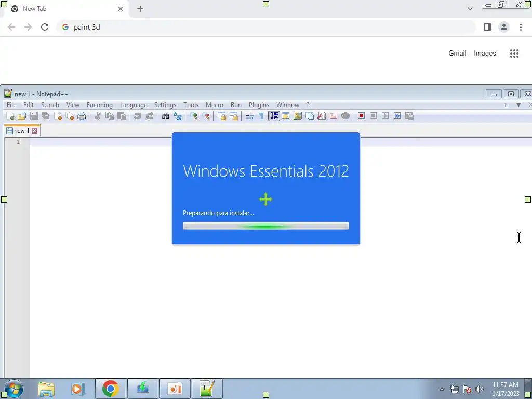Open Chrome's side panel button
Image resolution: width=532 pixels, height=399 pixels.
pyautogui.click(x=487, y=27)
